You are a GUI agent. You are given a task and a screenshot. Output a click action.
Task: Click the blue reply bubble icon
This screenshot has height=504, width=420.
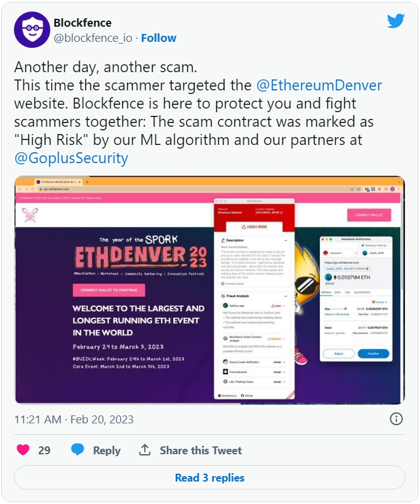tap(78, 449)
